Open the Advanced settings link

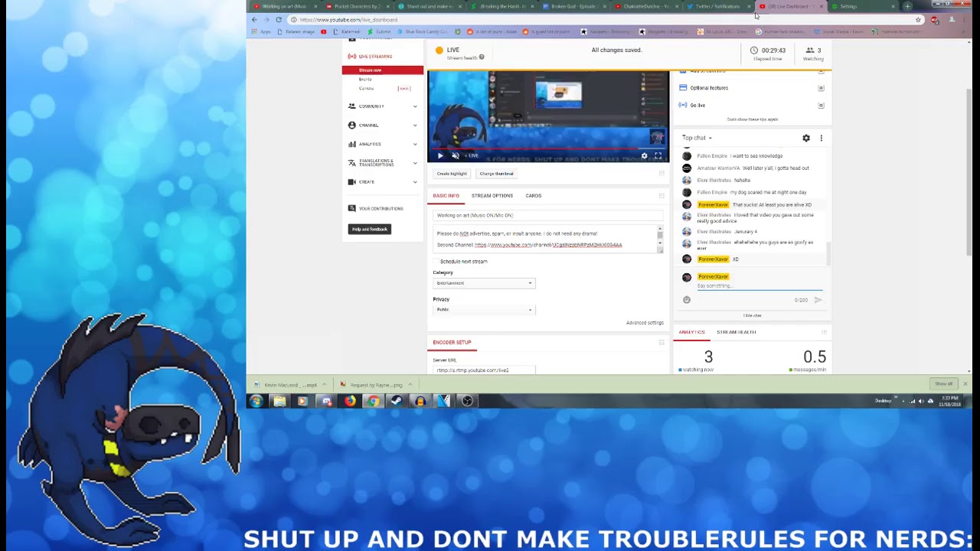click(x=645, y=323)
